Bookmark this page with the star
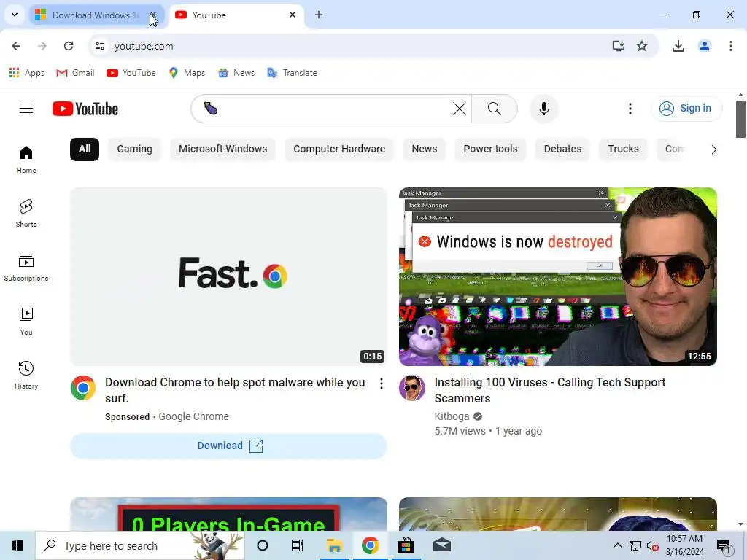 [642, 46]
